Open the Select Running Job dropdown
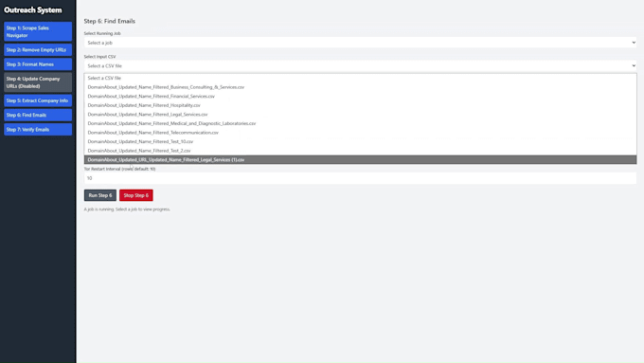 [360, 43]
